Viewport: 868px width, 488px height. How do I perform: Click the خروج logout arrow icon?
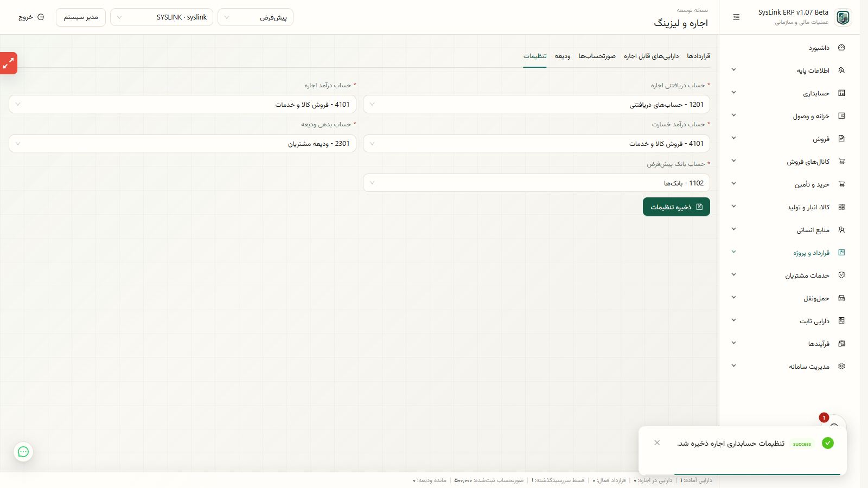[41, 17]
